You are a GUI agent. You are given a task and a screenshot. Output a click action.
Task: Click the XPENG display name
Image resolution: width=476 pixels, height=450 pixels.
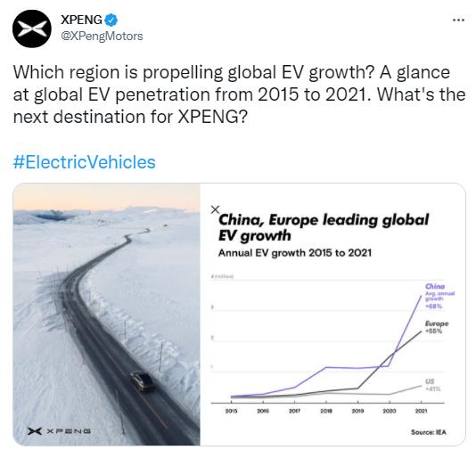click(x=81, y=20)
